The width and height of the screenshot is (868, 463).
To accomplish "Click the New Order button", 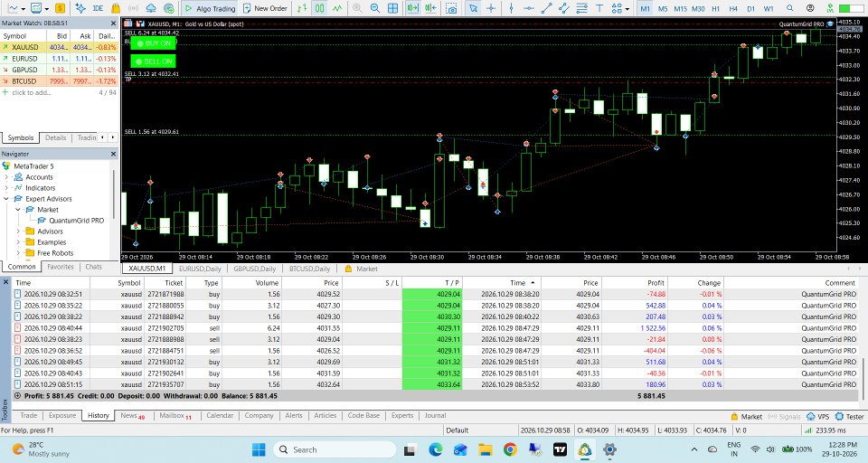I will click(x=265, y=8).
